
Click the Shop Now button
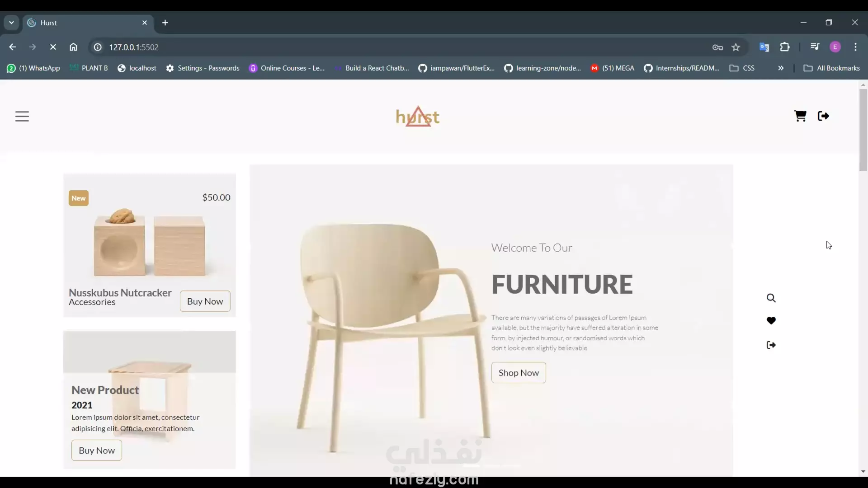click(519, 373)
